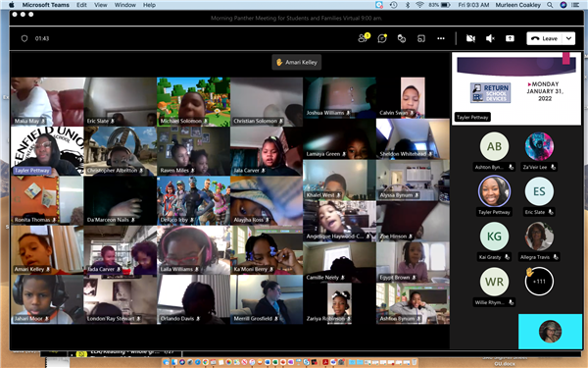Toggle the camera on

point(470,38)
